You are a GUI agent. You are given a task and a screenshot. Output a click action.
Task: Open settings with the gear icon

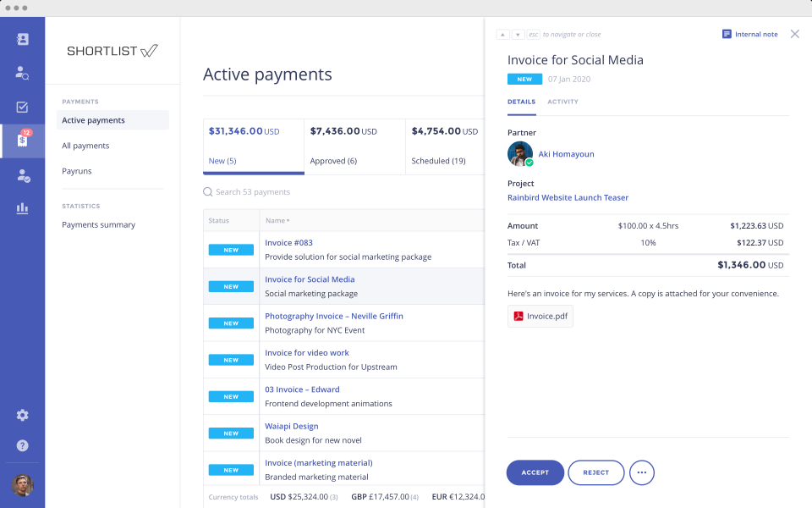22,415
